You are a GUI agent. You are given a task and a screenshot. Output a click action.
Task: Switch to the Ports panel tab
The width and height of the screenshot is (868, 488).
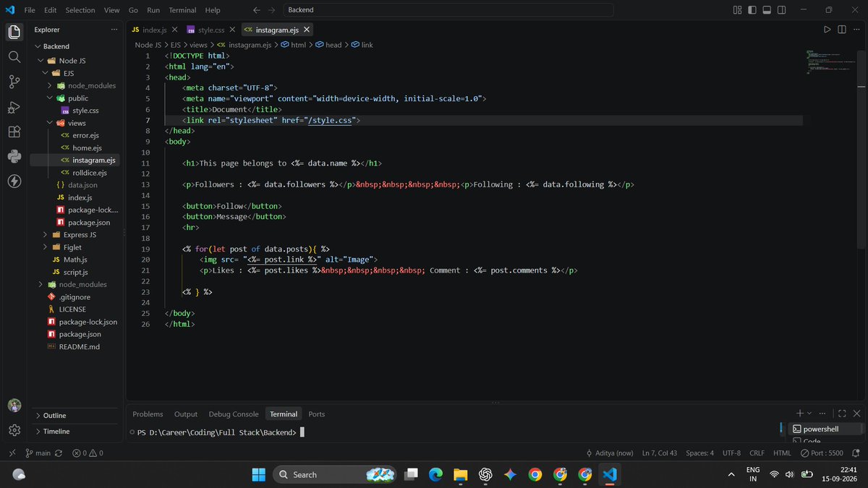click(x=317, y=414)
